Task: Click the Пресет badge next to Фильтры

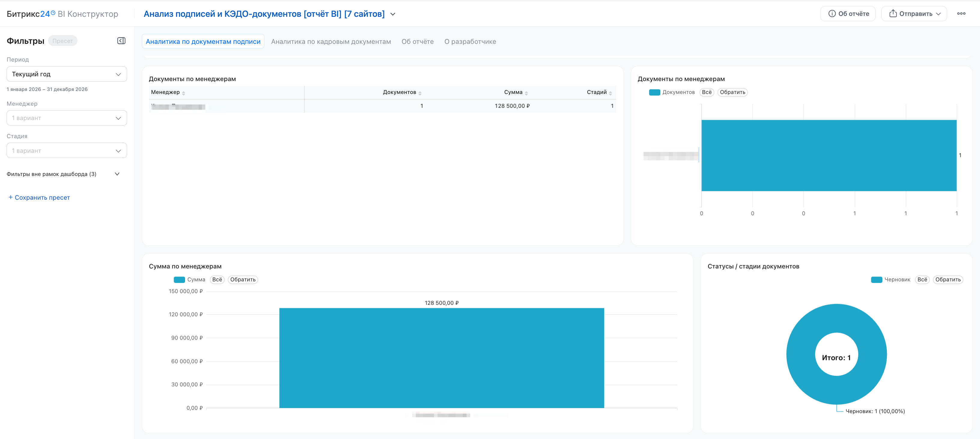Action: pos(63,41)
